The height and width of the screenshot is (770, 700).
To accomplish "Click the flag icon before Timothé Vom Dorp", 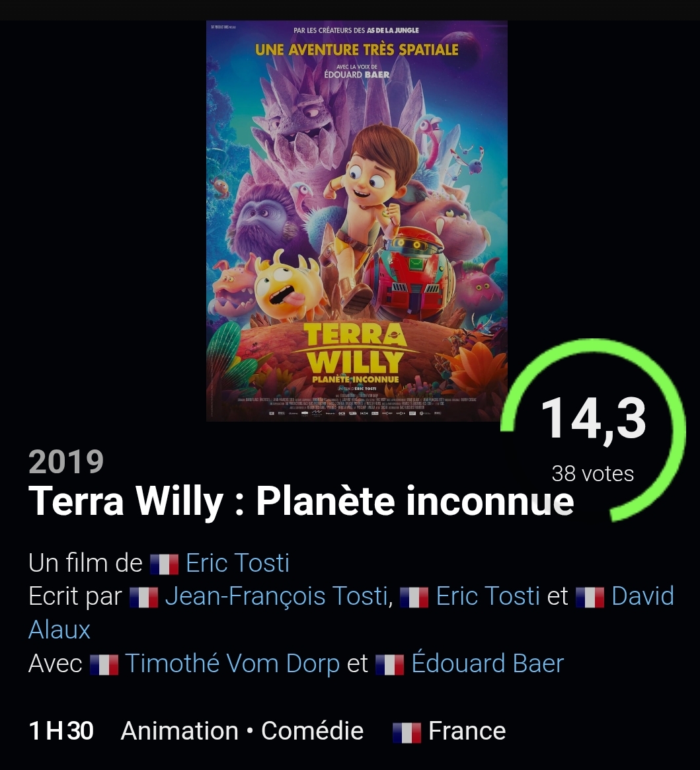I will [x=104, y=665].
